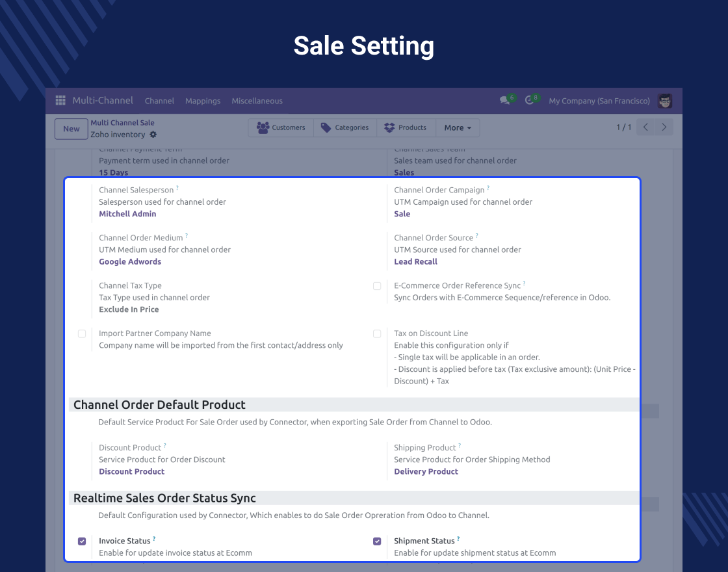The height and width of the screenshot is (572, 728).
Task: Uncheck the Invoice Status checkbox
Action: point(82,541)
